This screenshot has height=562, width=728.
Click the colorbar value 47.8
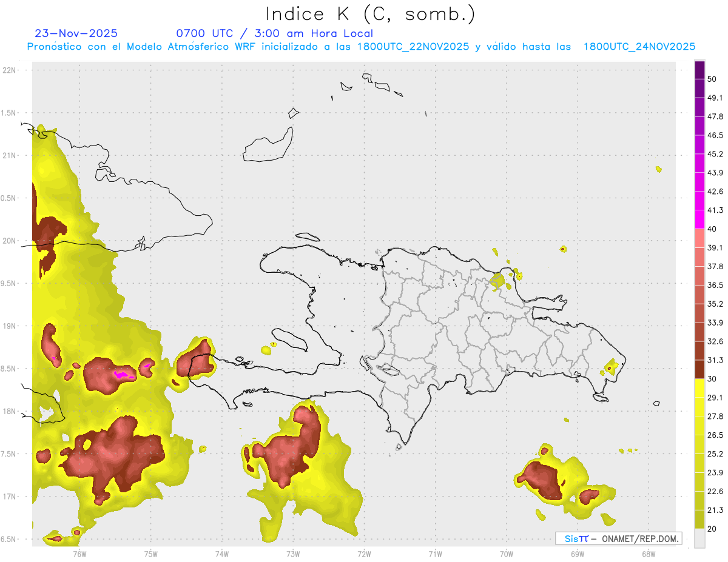coord(716,116)
